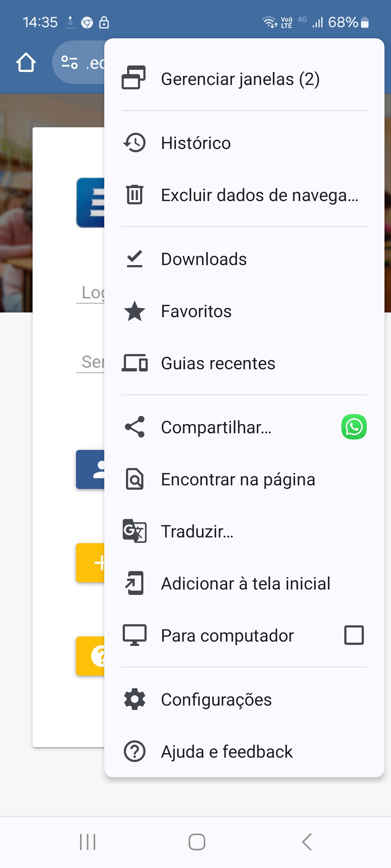Image resolution: width=391 pixels, height=868 pixels.
Task: Open Android recent apps button
Action: (88, 842)
